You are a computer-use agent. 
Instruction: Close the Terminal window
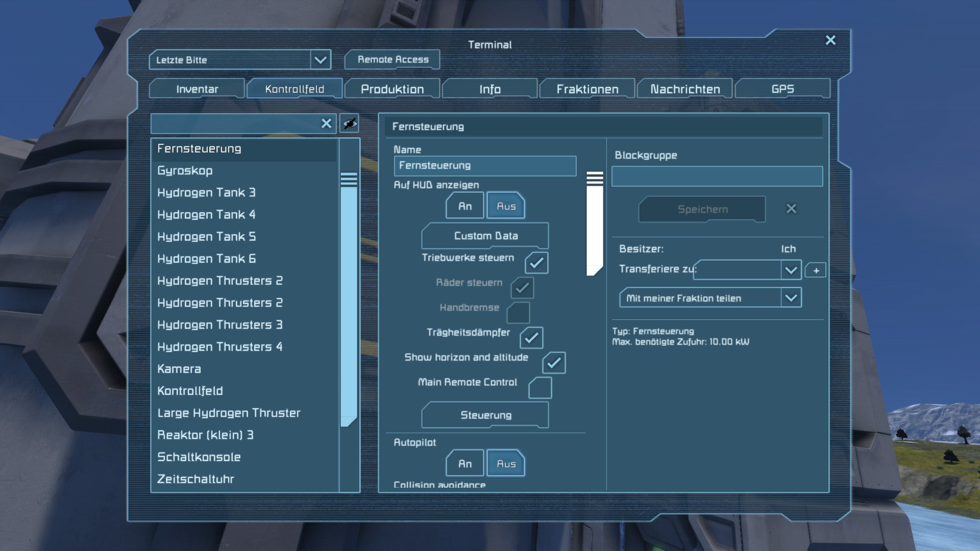[x=830, y=40]
